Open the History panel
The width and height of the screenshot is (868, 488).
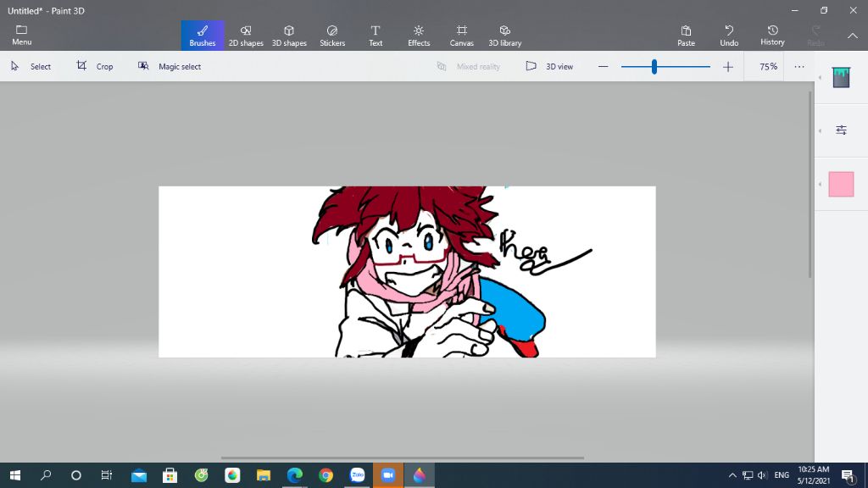point(772,36)
